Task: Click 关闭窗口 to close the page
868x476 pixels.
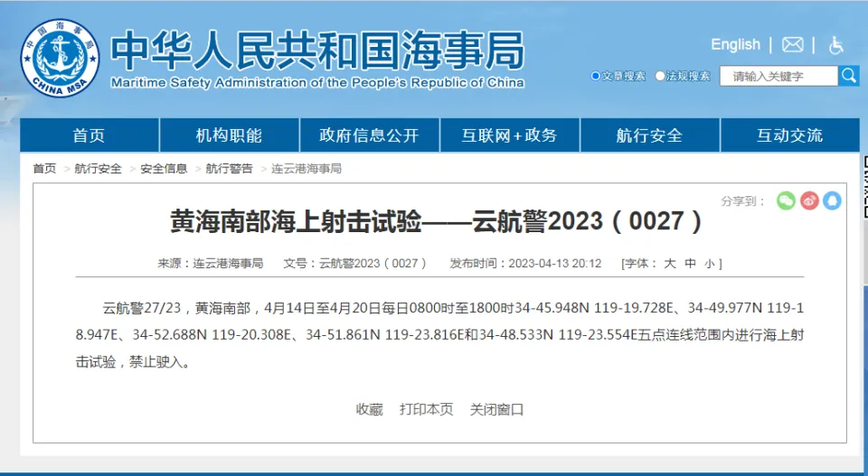Action: pos(496,409)
